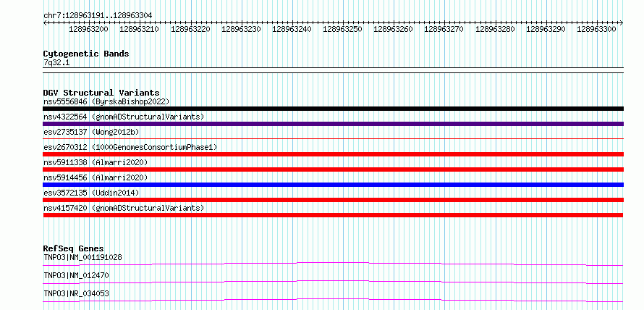Screen dimensions: 644x310
Task: Click the thin red esv2735137 variant line
Action: [333, 139]
